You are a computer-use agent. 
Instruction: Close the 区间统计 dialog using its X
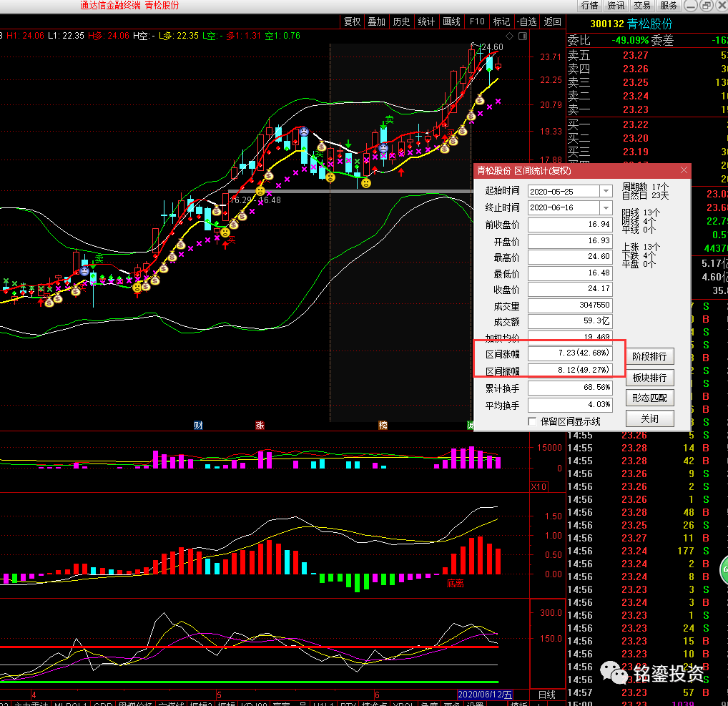click(x=684, y=170)
